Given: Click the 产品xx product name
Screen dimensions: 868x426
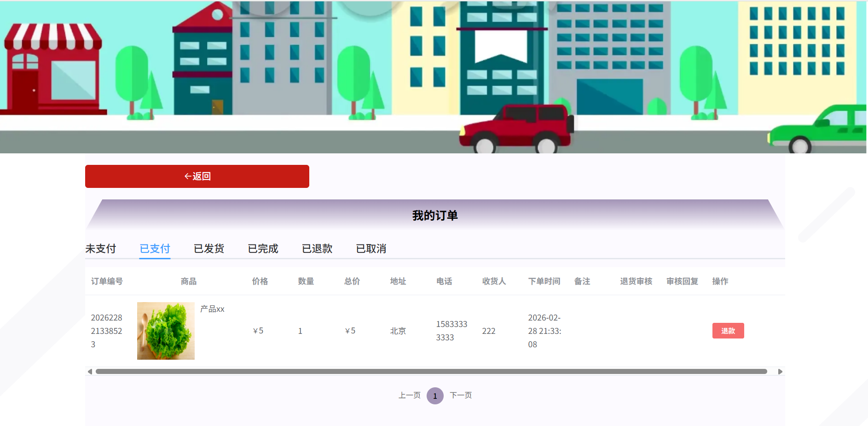Looking at the screenshot, I should [x=212, y=309].
